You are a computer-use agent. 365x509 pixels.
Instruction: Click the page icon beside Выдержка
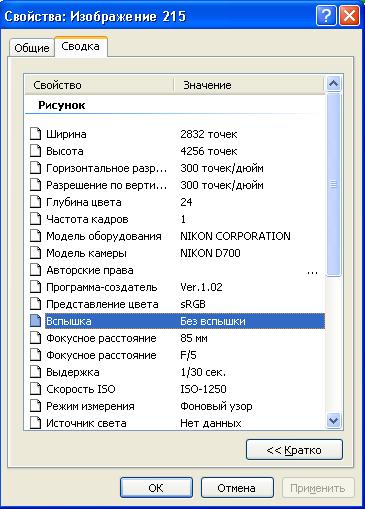click(x=36, y=372)
